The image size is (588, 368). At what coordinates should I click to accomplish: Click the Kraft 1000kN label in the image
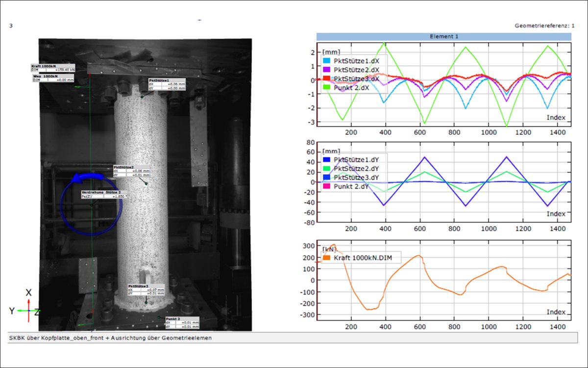53,69
